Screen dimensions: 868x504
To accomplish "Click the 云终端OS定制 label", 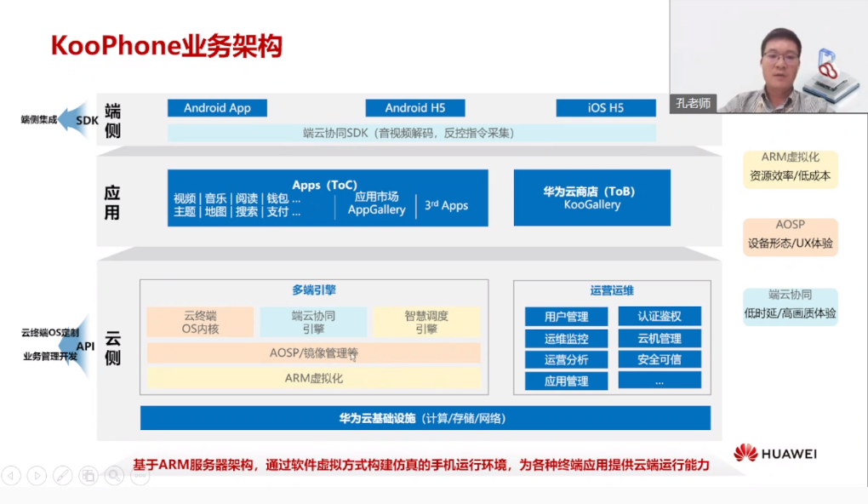I will 50,333.
